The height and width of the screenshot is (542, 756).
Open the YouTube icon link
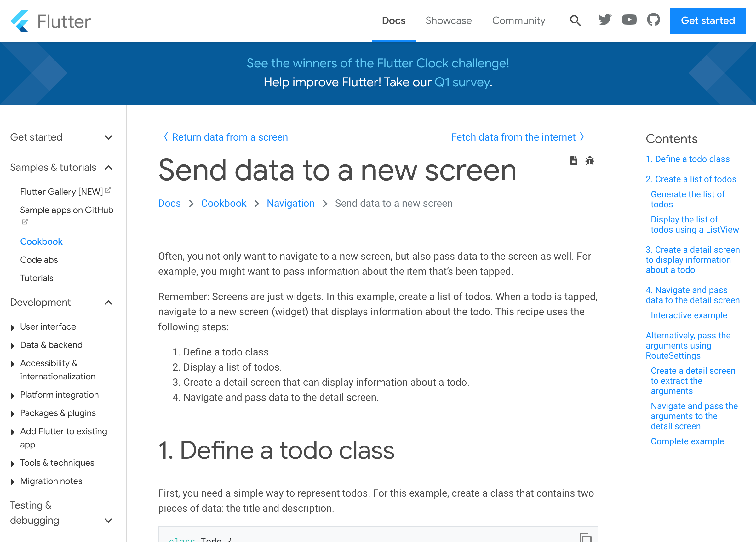629,20
